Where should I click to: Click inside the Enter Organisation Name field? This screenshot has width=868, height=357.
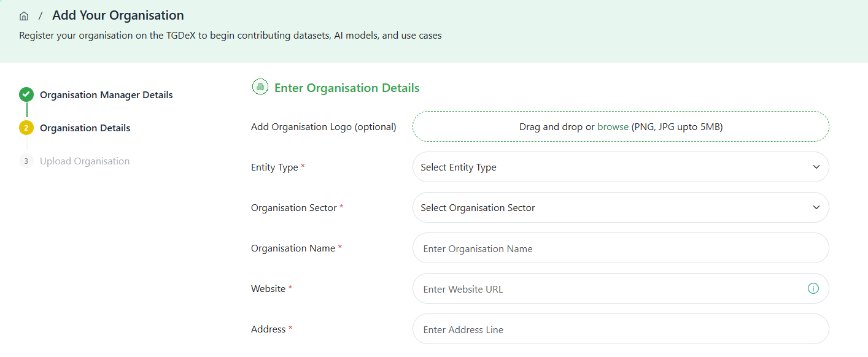[x=620, y=248]
